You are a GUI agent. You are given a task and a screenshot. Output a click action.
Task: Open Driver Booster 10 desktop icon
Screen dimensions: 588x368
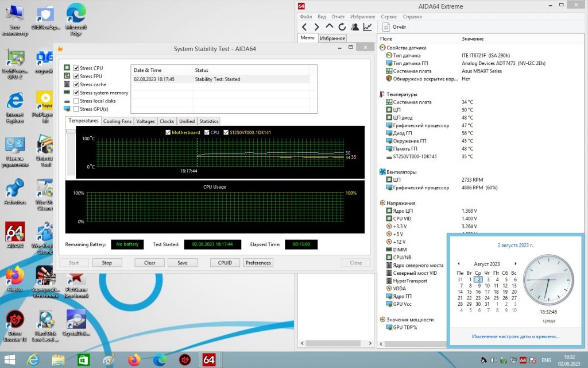[x=15, y=326]
